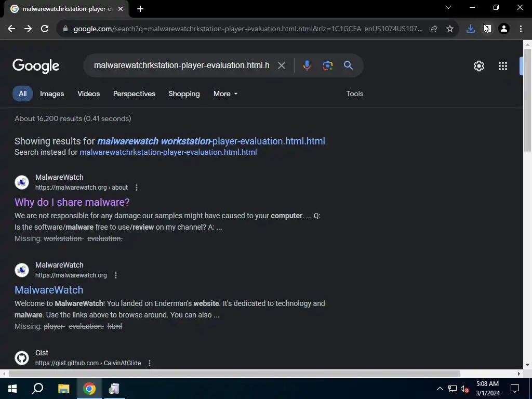The height and width of the screenshot is (399, 532).
Task: Go forward to the next page
Action: (x=28, y=29)
